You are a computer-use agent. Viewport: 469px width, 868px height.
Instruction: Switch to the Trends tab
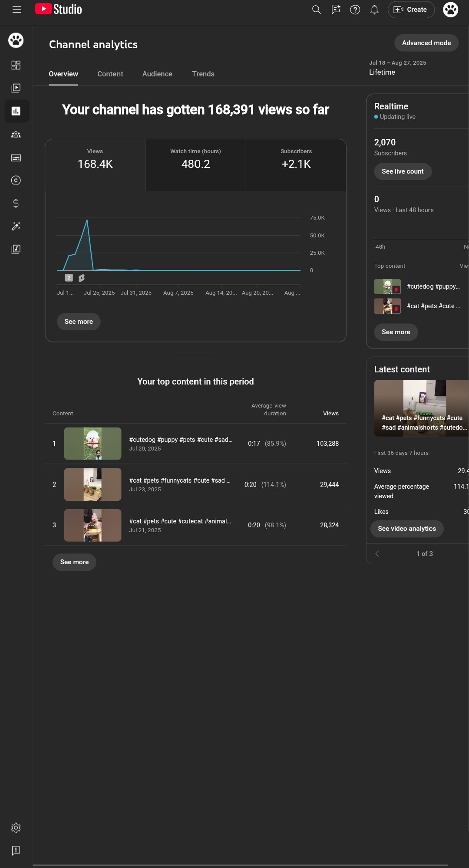[203, 74]
